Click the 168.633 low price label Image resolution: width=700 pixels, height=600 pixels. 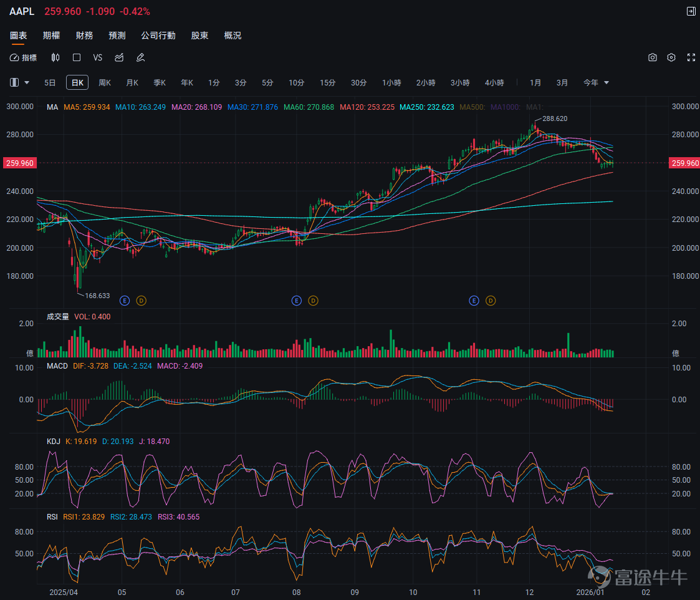click(x=97, y=296)
